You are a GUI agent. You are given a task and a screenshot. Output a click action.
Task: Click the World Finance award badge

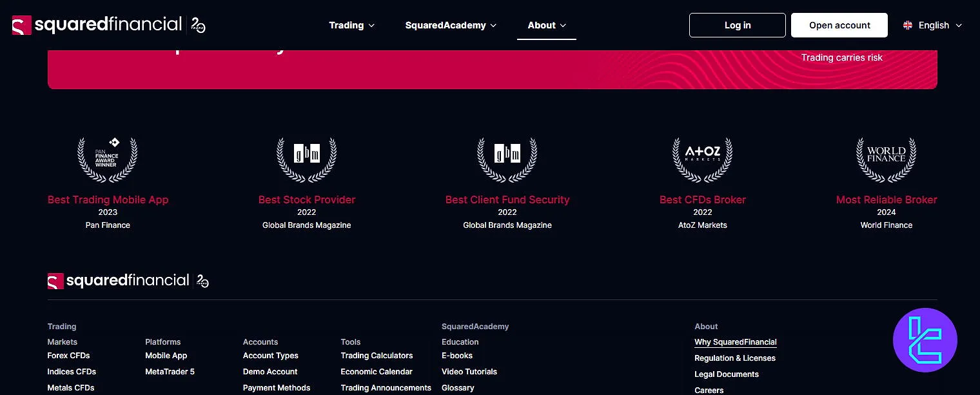(x=886, y=160)
